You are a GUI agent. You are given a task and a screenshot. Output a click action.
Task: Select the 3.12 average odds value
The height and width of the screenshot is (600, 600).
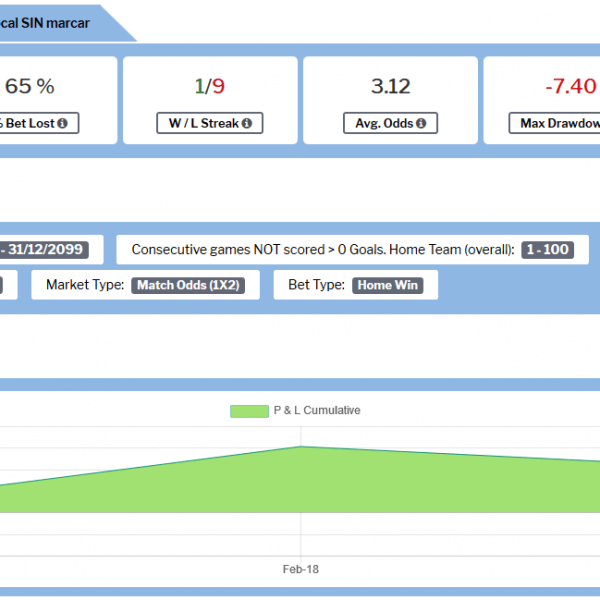390,86
